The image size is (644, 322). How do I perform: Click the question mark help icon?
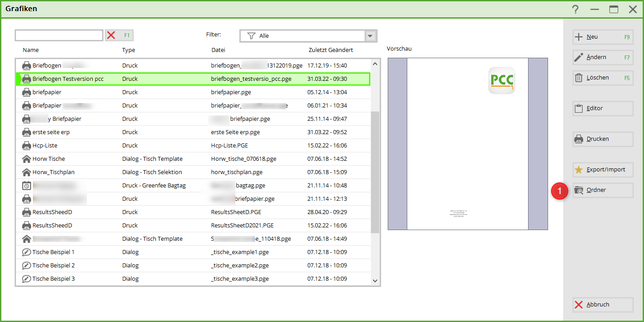[x=575, y=9]
